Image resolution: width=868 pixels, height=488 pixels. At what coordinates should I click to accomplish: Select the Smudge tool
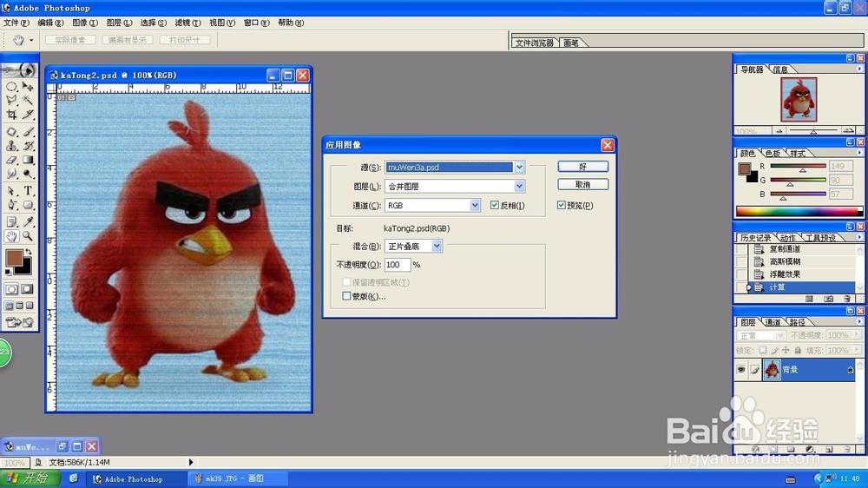(x=11, y=174)
